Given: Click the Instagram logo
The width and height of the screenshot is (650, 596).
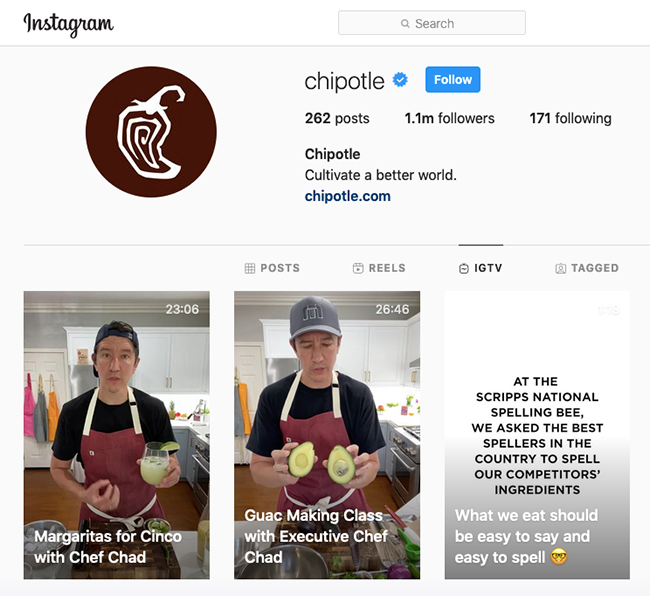Looking at the screenshot, I should (x=68, y=24).
